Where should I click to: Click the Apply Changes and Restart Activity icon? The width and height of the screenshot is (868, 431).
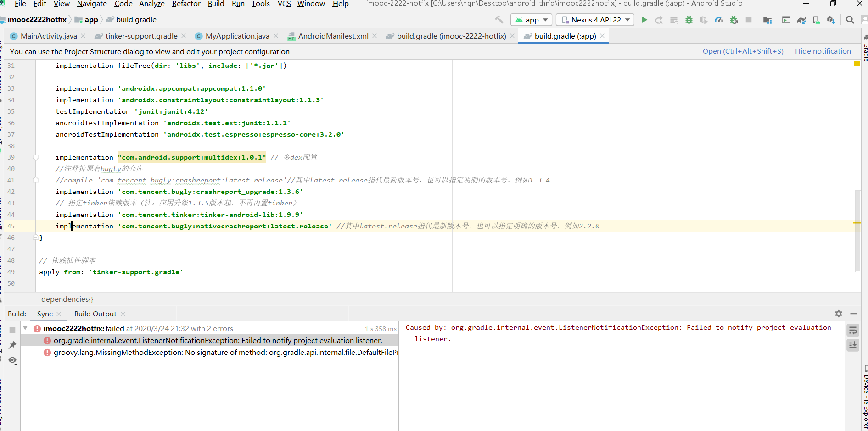tap(659, 20)
